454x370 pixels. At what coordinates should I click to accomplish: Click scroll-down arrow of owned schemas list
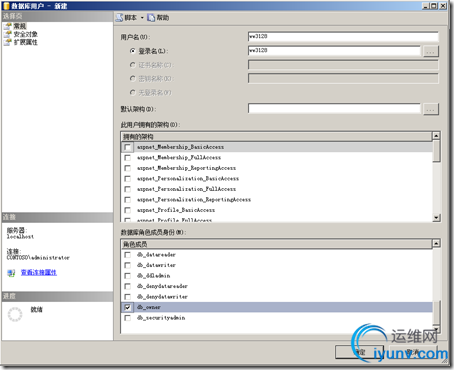tap(436, 218)
